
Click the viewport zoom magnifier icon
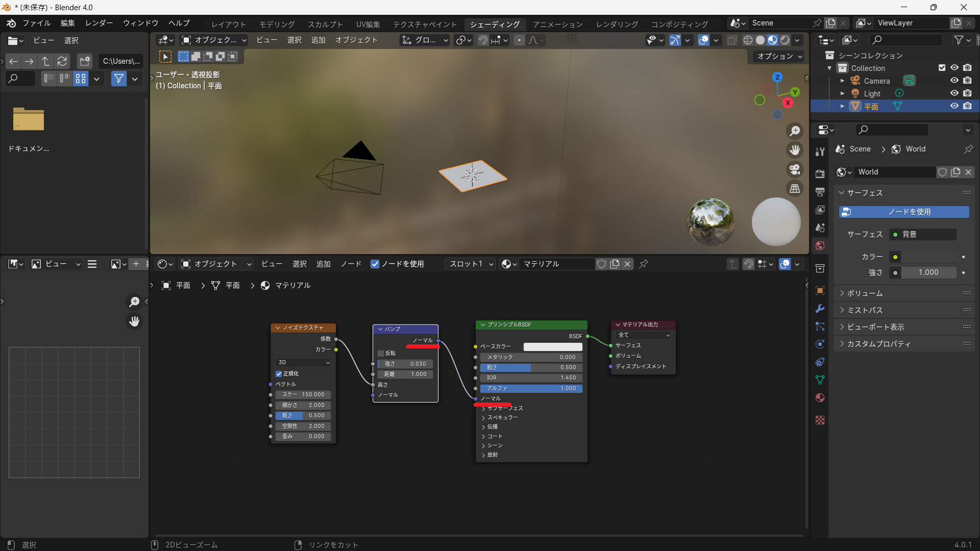pyautogui.click(x=795, y=131)
